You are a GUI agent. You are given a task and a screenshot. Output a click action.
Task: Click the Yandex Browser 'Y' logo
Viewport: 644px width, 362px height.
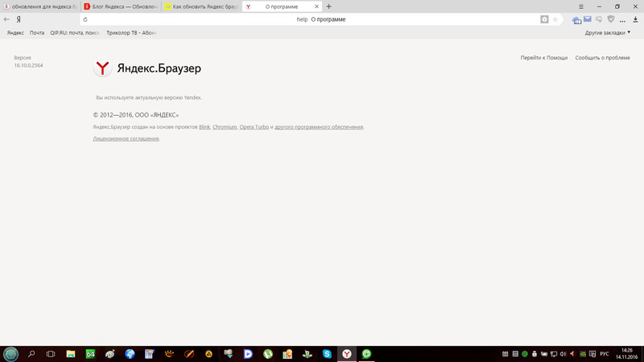(102, 68)
